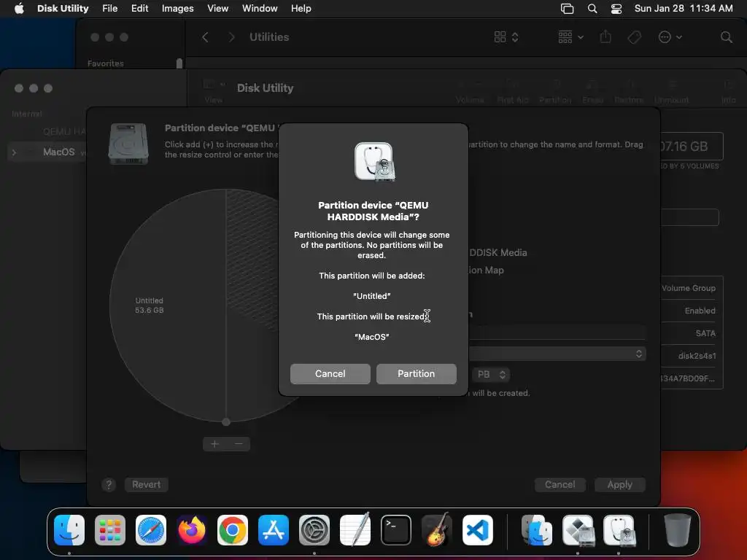Open the Window menu
The height and width of the screenshot is (560, 747).
coord(260,8)
